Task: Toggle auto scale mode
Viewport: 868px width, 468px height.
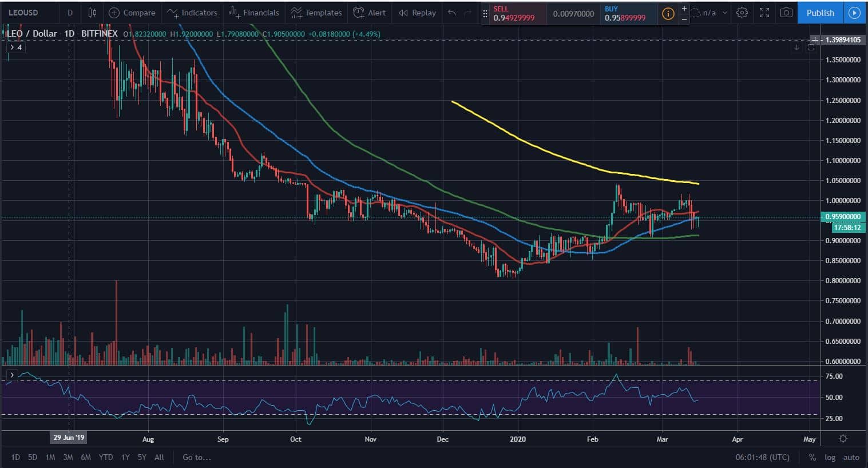Action: (x=851, y=457)
